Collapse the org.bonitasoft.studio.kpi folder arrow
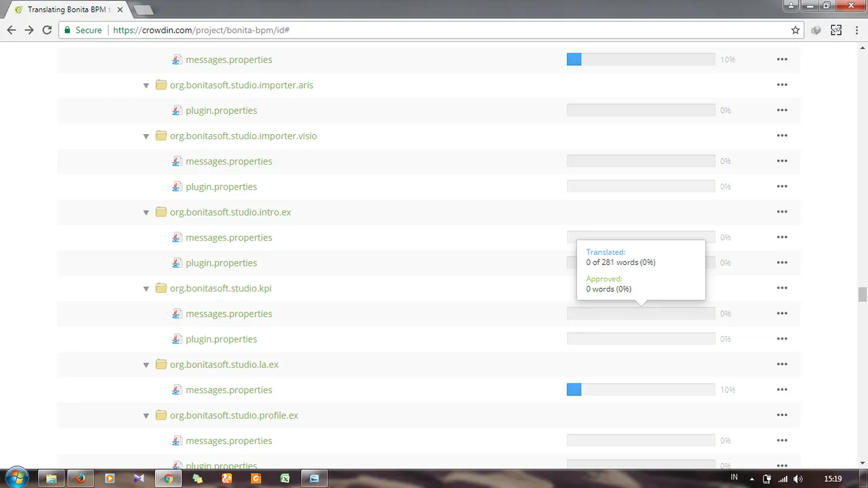The width and height of the screenshot is (868, 488). [146, 289]
